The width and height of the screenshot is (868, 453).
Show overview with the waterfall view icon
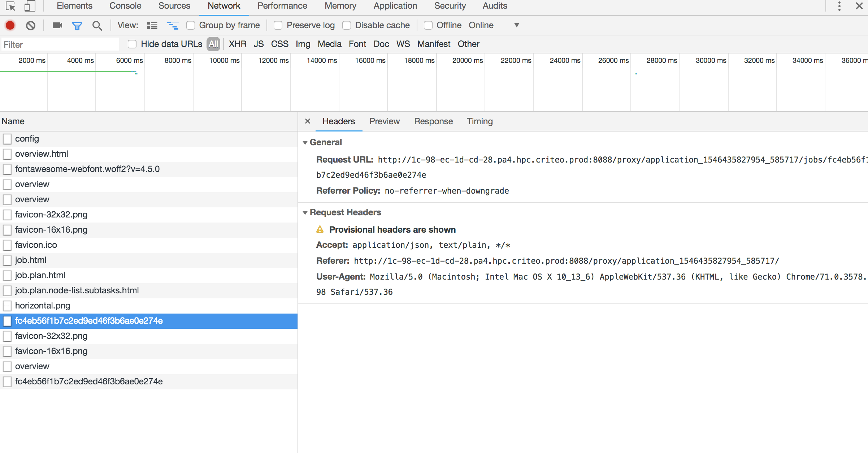(x=172, y=25)
